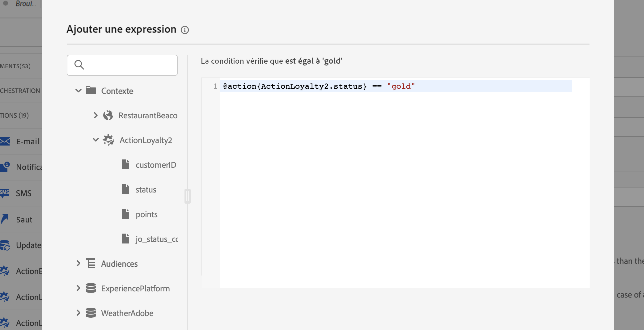Expand the Audiences node

click(x=78, y=264)
